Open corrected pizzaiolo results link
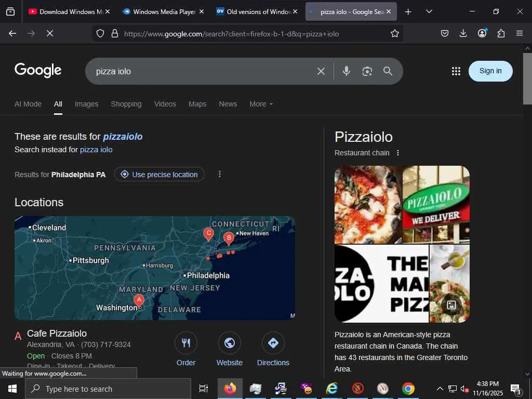Image resolution: width=532 pixels, height=399 pixels. pos(123,137)
